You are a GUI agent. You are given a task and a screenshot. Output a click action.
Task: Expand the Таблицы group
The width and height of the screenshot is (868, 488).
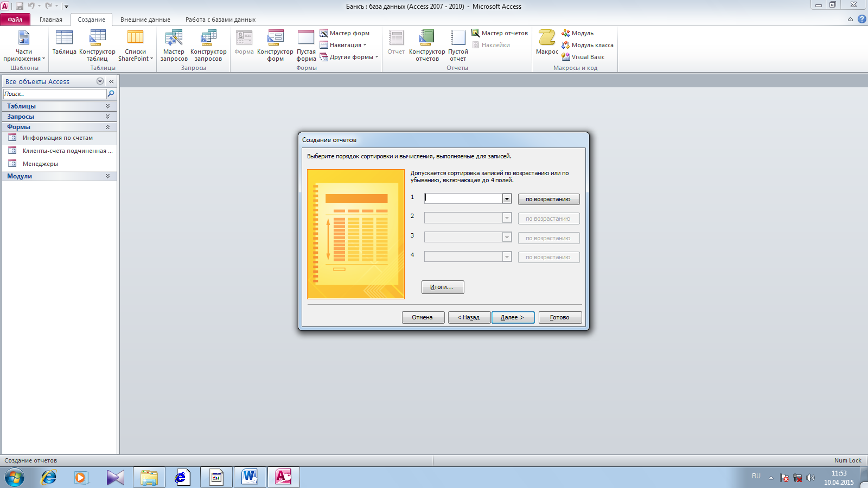[x=59, y=106]
